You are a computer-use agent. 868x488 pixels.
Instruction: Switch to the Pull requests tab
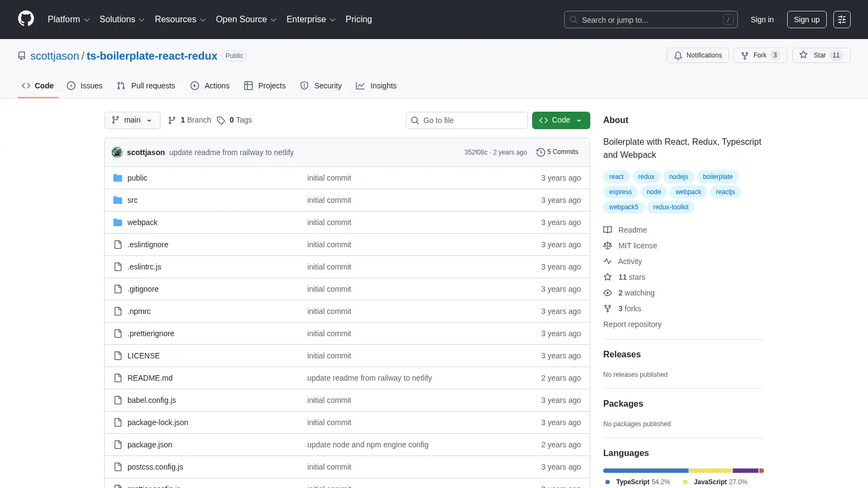[x=146, y=86]
